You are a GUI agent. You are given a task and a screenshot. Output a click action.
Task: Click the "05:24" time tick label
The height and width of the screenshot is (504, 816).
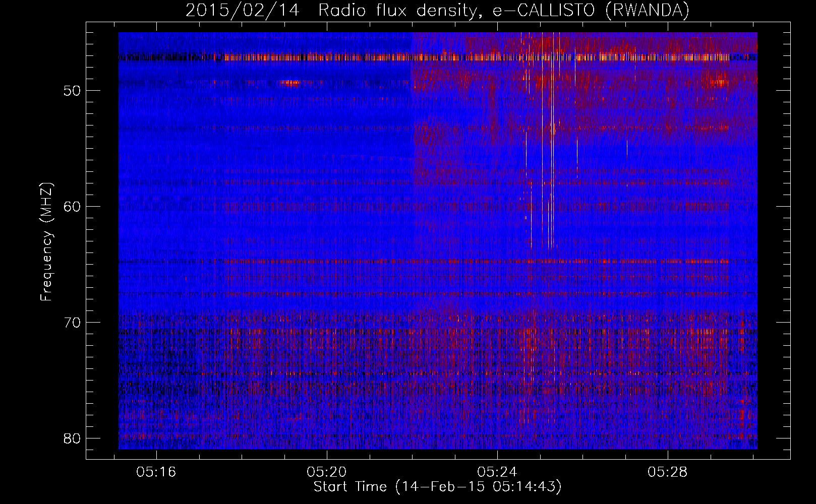[x=497, y=472]
